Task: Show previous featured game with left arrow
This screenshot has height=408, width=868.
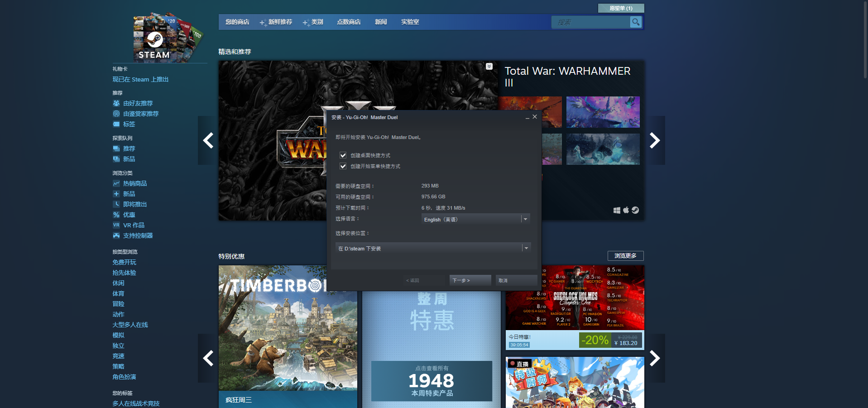Action: click(x=208, y=140)
